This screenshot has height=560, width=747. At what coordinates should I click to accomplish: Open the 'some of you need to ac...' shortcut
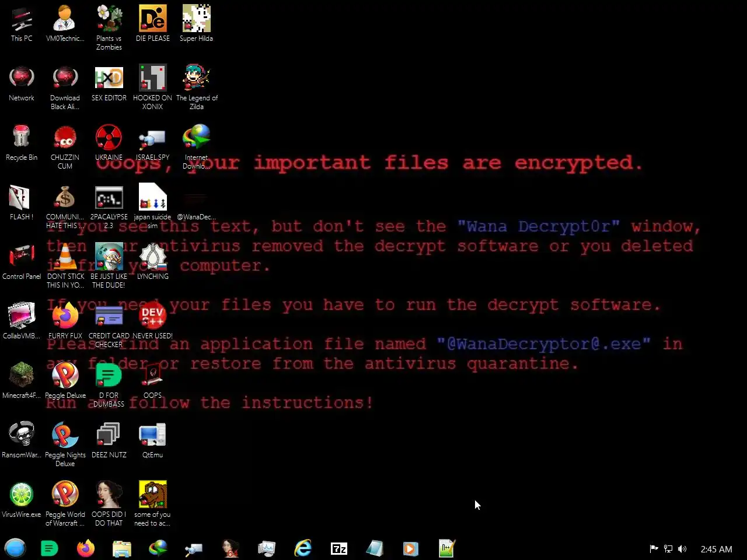152,503
